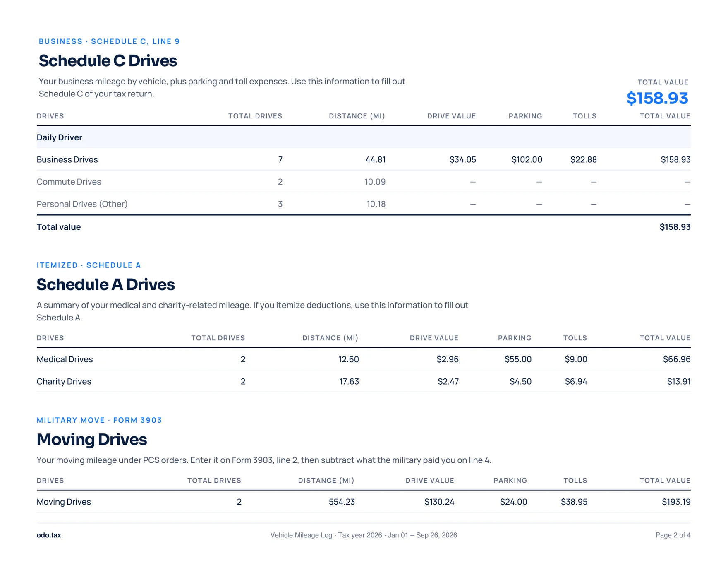The image size is (728, 563).
Task: Select the bold $158.93 in Total value row
Action: click(x=675, y=227)
